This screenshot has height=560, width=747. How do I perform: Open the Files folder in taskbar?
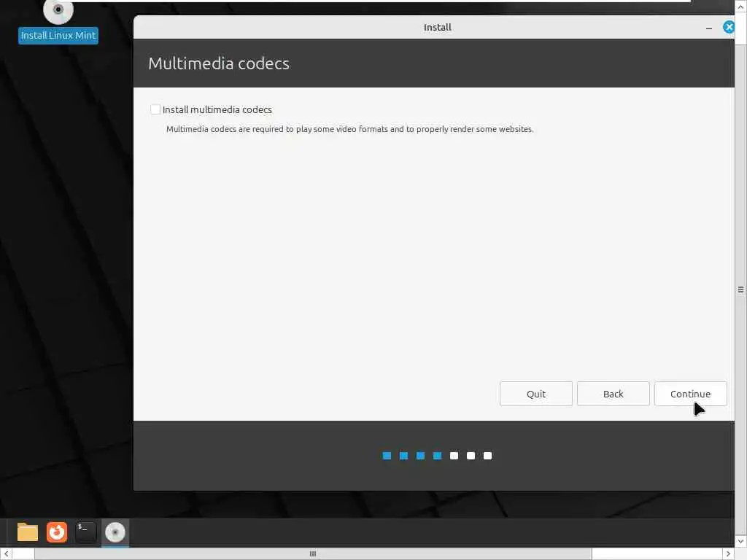coord(28,532)
